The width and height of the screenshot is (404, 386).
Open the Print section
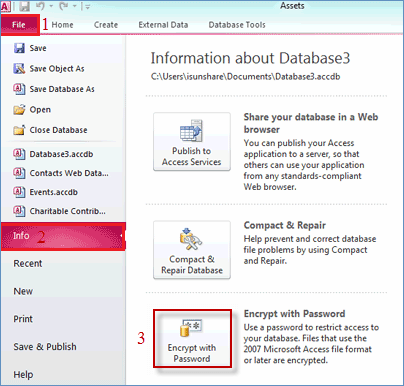click(x=23, y=319)
